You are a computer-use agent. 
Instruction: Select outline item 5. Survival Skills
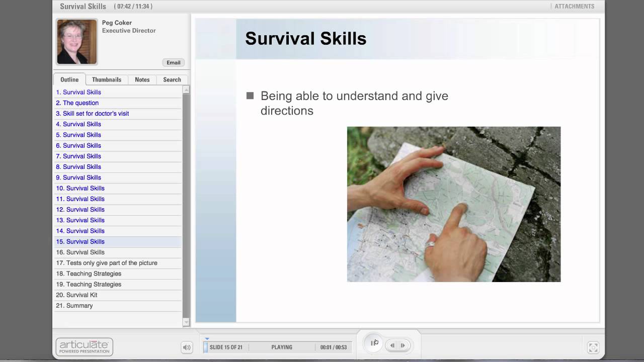tap(118, 135)
